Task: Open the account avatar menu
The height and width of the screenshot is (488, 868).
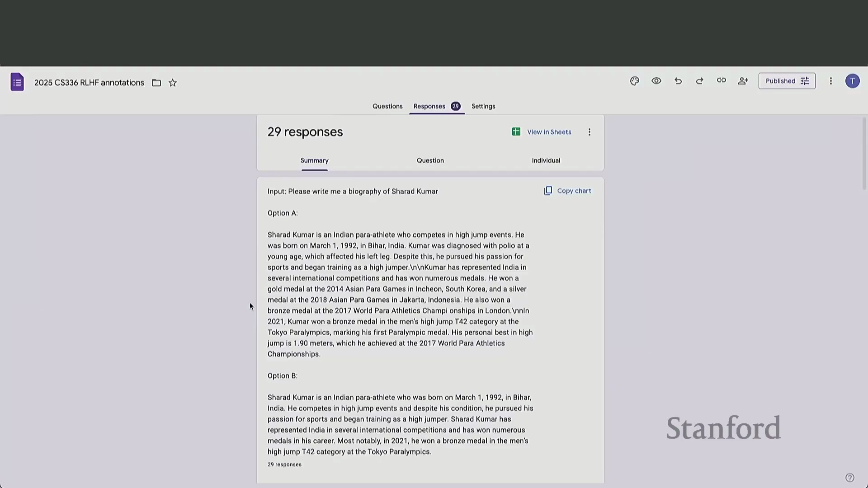Action: coord(852,81)
